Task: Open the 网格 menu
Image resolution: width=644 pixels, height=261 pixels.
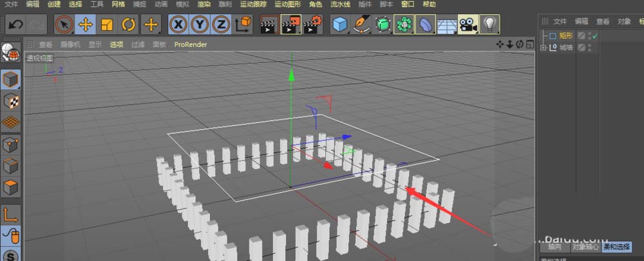Action: (118, 4)
